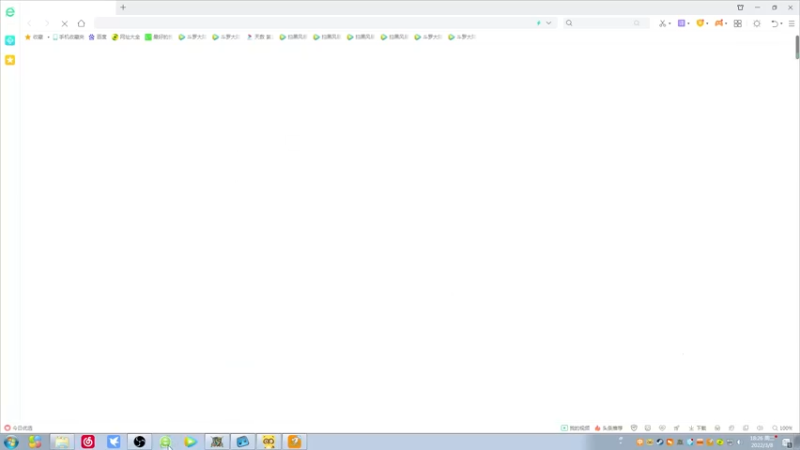
Task: Open the hamburger main menu
Action: click(x=792, y=23)
